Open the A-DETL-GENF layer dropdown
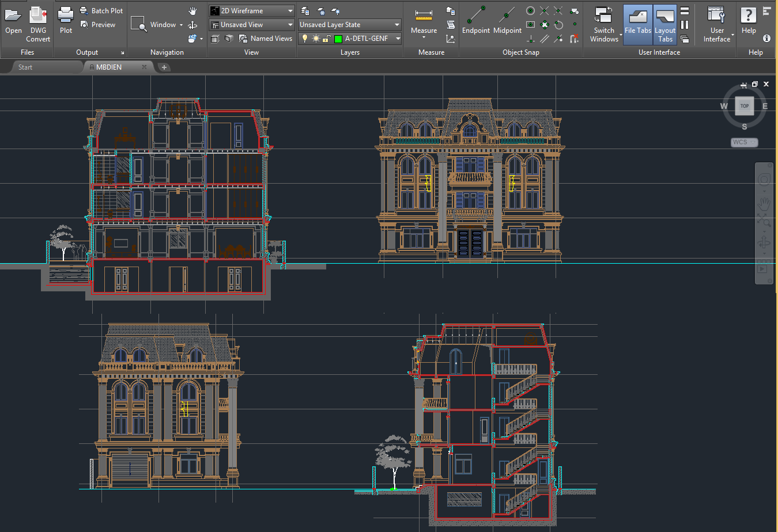This screenshot has width=778, height=532. [x=398, y=39]
